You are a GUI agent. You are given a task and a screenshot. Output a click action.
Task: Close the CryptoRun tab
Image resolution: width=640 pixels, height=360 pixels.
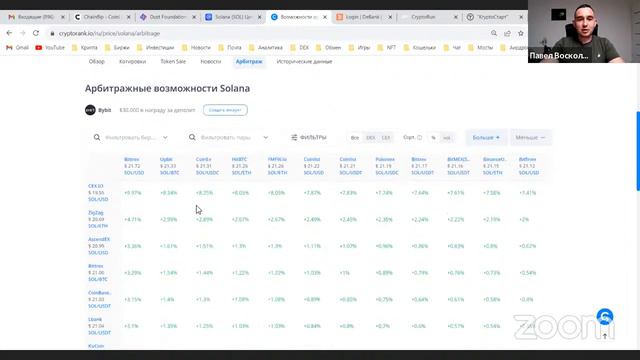click(x=456, y=17)
